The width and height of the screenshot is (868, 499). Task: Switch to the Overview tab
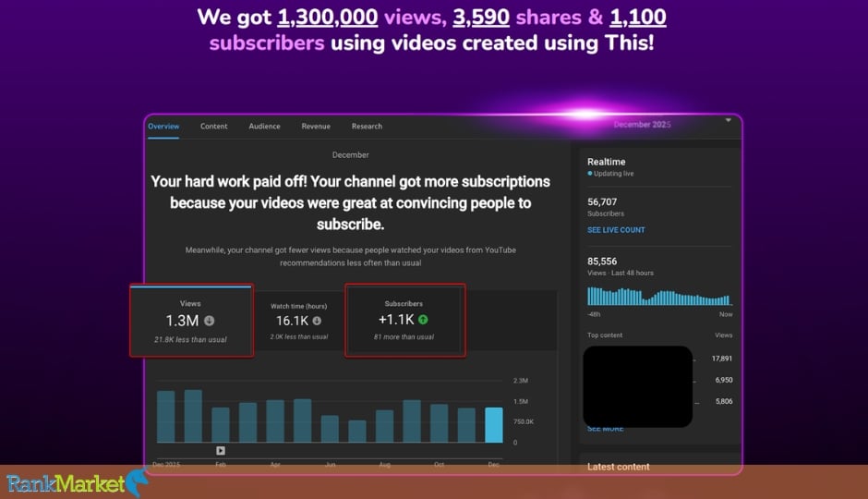coord(163,127)
